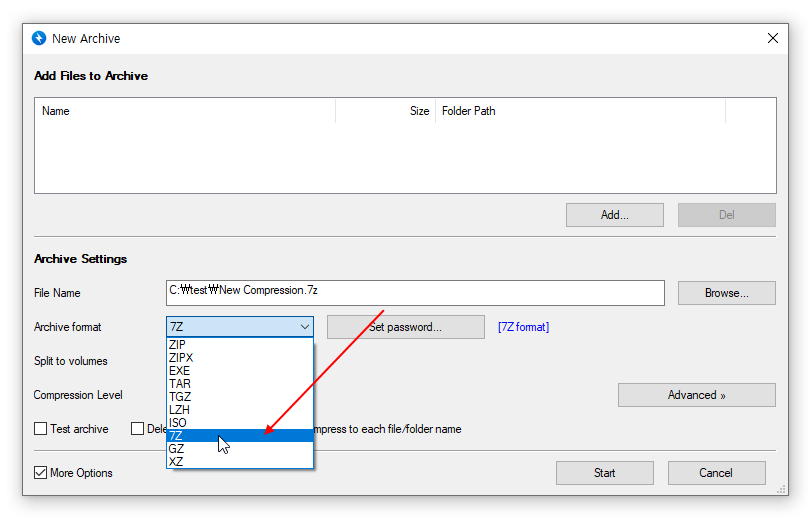The height and width of the screenshot is (524, 812).
Task: Click the Bandizip lightning icon in title bar
Action: pyautogui.click(x=39, y=38)
